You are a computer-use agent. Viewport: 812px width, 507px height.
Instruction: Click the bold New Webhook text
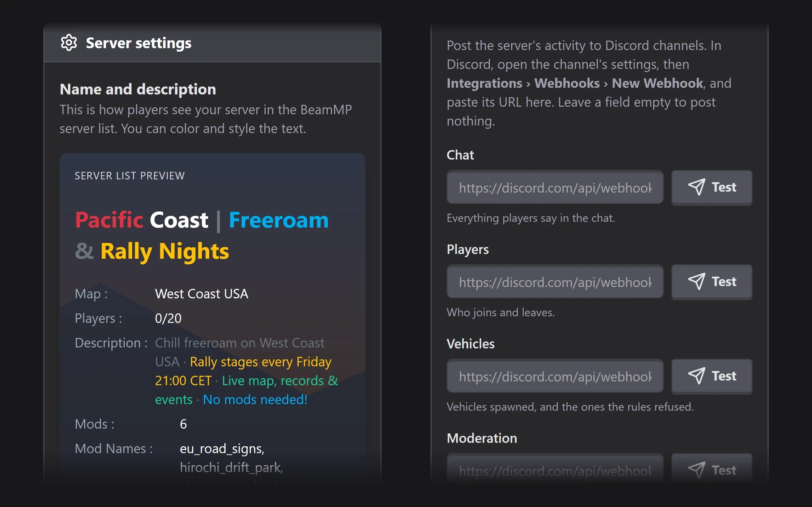(657, 83)
